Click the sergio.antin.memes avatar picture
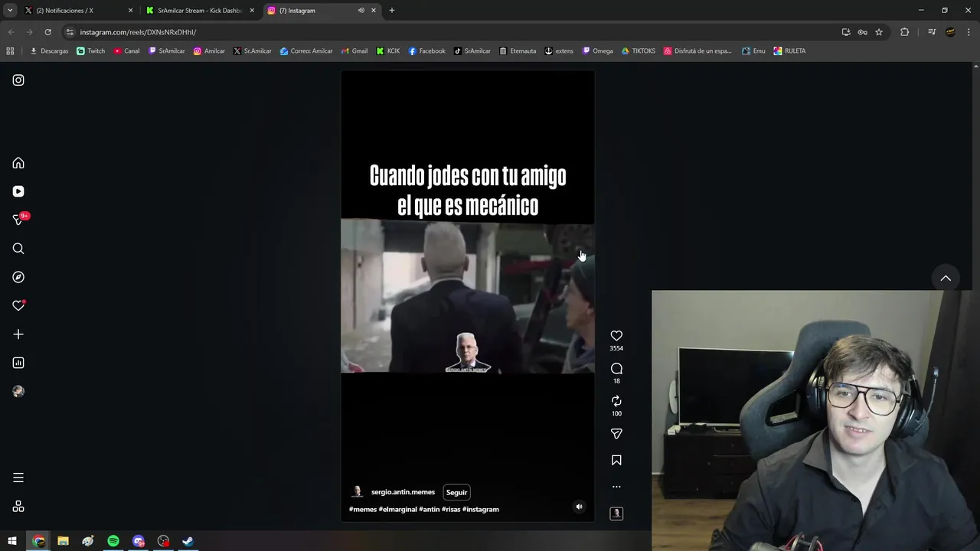The height and width of the screenshot is (551, 980). click(x=357, y=492)
